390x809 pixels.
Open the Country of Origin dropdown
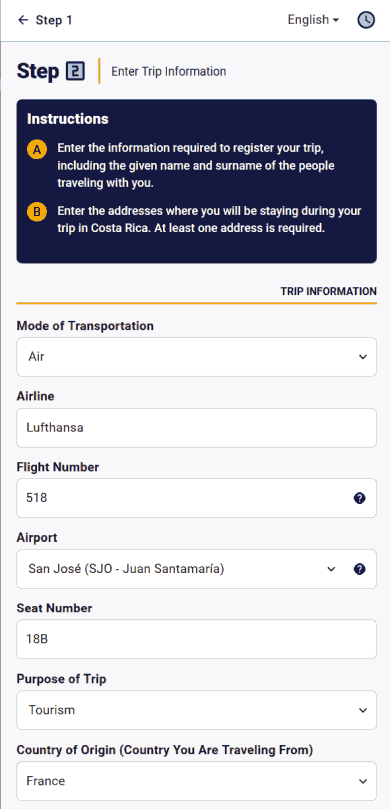tap(197, 781)
